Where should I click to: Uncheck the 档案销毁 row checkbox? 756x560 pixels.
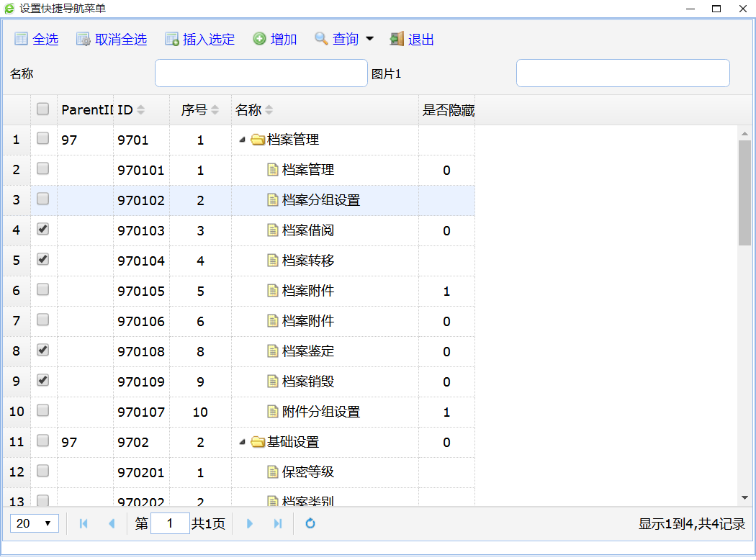pos(43,380)
